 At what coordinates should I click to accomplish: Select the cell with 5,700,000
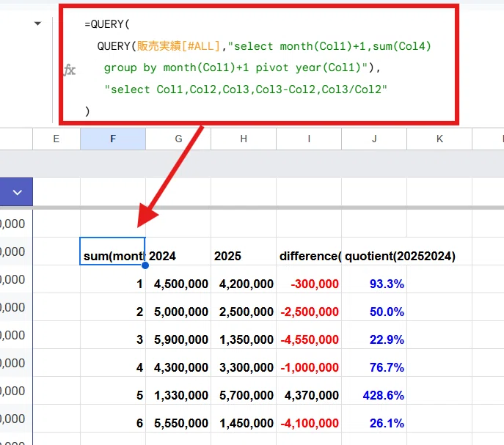[244, 391]
